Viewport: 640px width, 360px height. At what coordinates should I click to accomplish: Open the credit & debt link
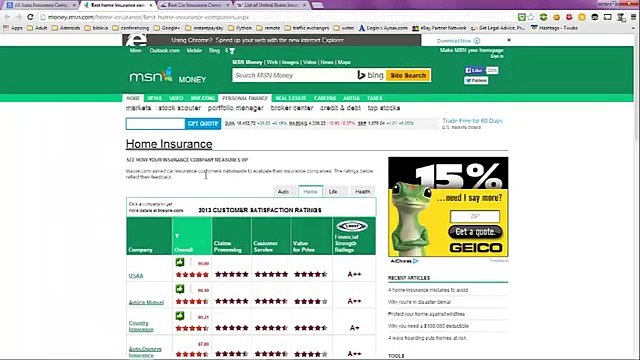pos(340,108)
